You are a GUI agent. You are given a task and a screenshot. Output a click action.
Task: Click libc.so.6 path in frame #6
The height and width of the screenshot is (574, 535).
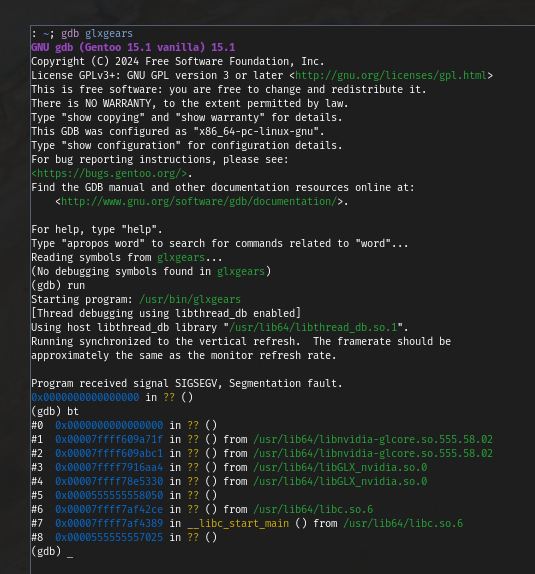[313, 509]
